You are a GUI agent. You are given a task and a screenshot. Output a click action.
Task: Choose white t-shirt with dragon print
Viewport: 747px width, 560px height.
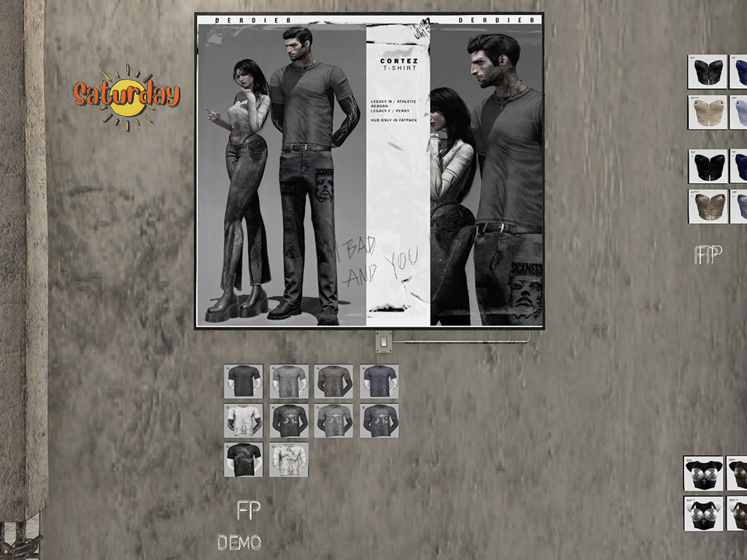click(289, 459)
